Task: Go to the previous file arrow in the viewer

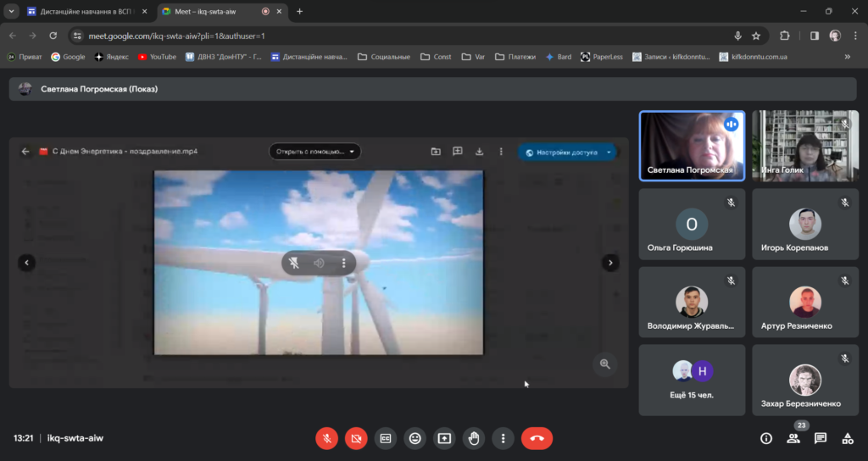Action: pyautogui.click(x=26, y=263)
